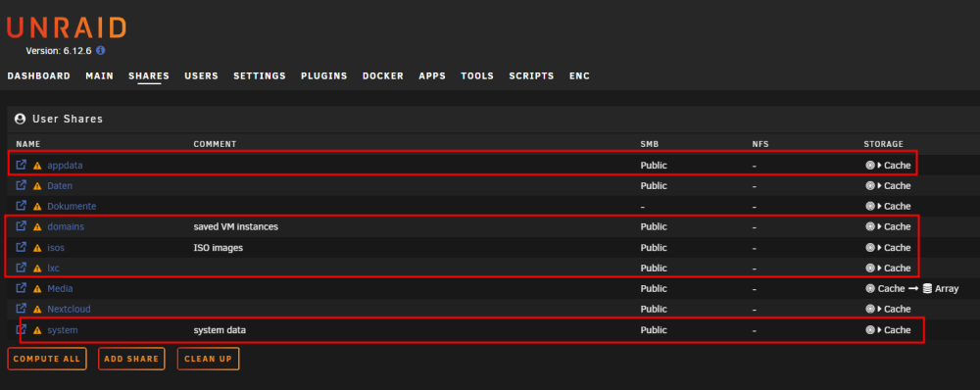Click the Array disk icon in Media row
Image resolution: width=980 pixels, height=390 pixels.
[927, 289]
